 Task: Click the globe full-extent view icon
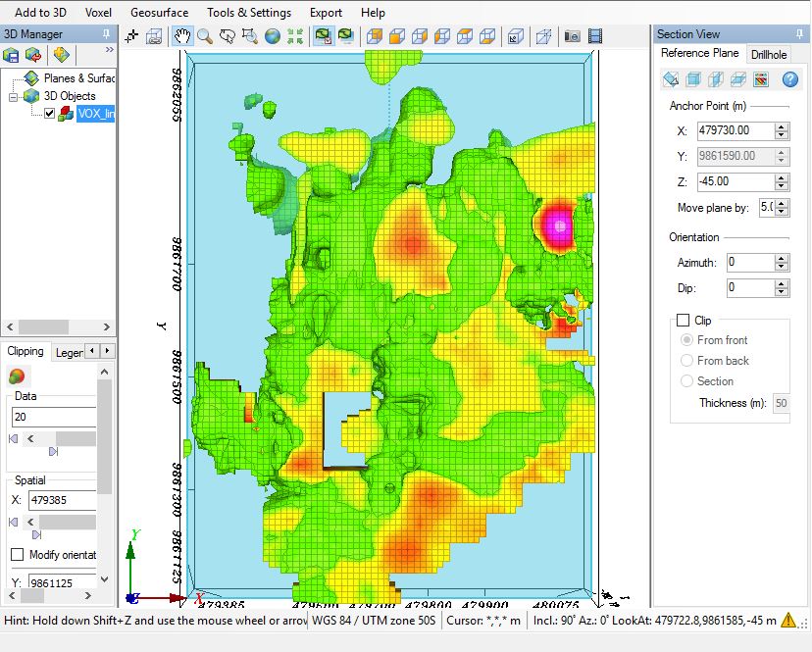tap(272, 36)
